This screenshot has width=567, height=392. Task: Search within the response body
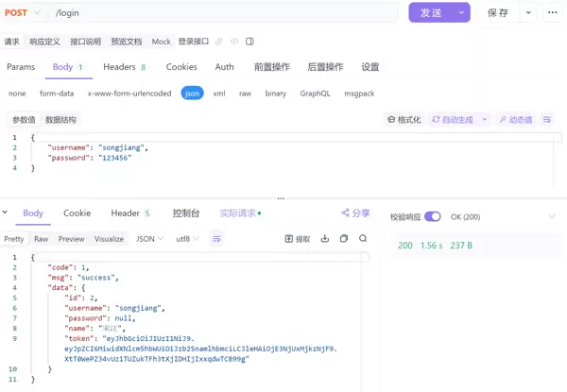coord(363,239)
